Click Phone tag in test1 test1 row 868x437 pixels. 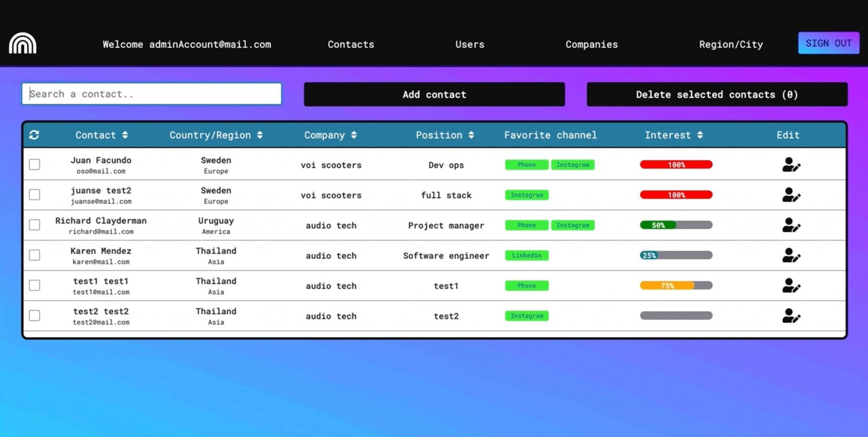pyautogui.click(x=527, y=285)
